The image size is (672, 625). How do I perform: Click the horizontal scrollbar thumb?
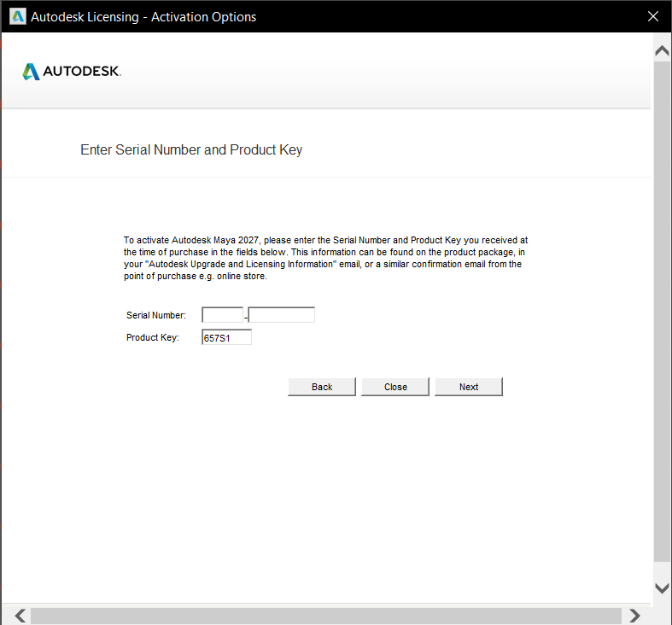pyautogui.click(x=325, y=616)
